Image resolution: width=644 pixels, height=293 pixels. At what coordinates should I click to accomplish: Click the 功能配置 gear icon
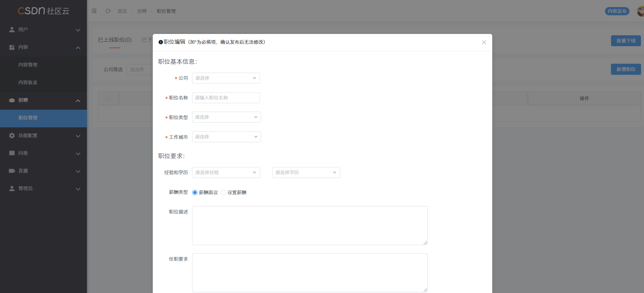click(x=12, y=135)
